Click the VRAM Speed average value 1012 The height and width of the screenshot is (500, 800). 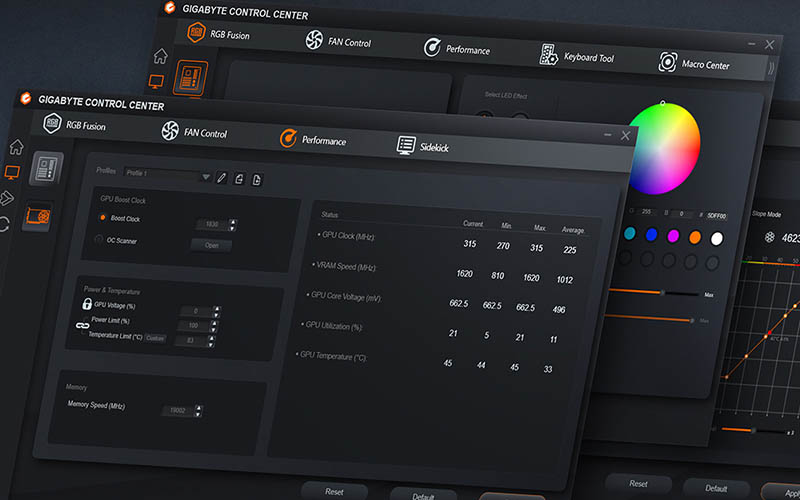[x=565, y=280]
